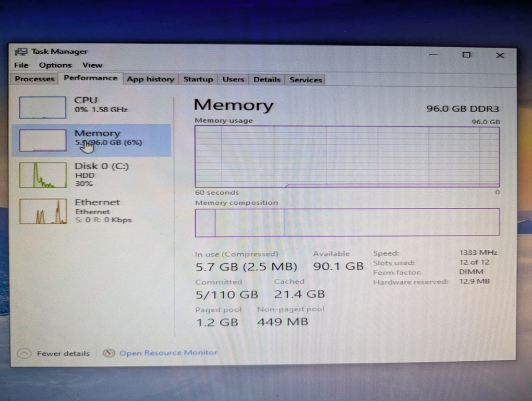Open the Options menu

55,65
